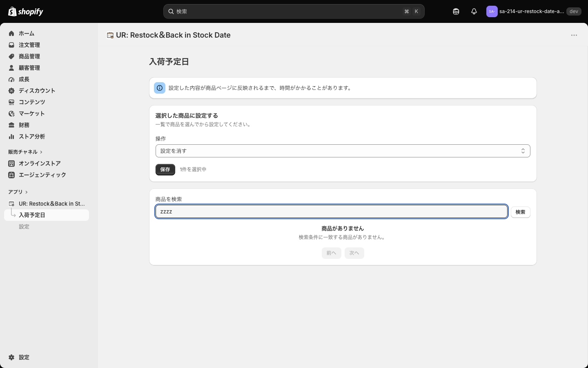Image resolution: width=588 pixels, height=368 pixels.
Task: Click the dev store badge
Action: 574,11
